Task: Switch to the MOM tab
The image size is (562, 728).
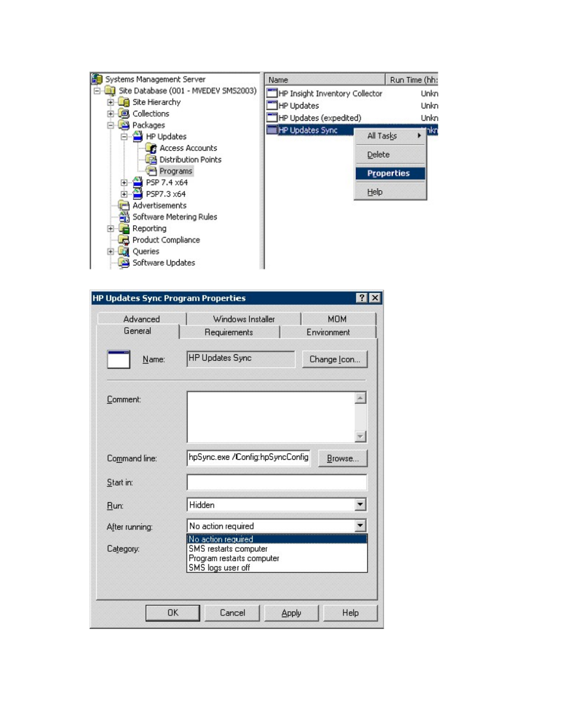Action: coord(338,319)
